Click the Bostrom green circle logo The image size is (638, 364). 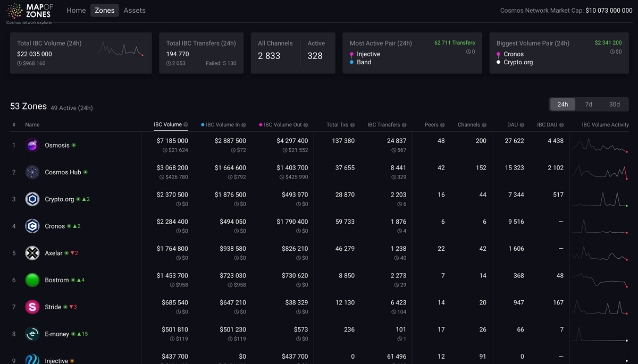(x=32, y=280)
